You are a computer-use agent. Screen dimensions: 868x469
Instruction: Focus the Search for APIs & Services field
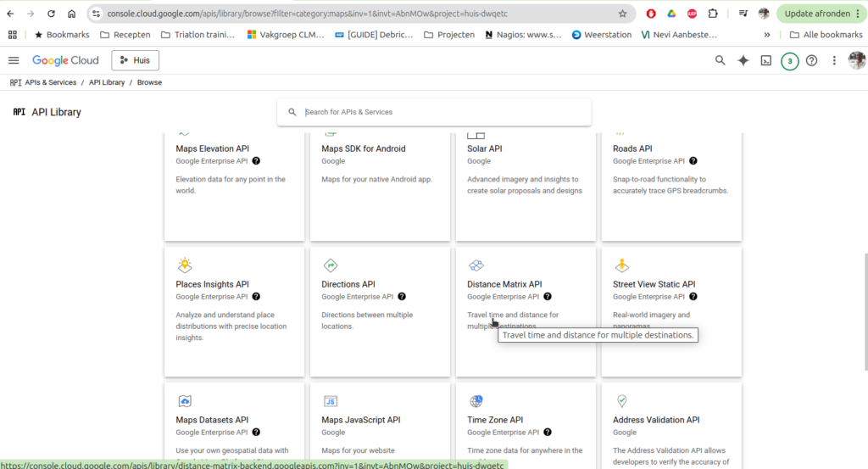[441, 112]
